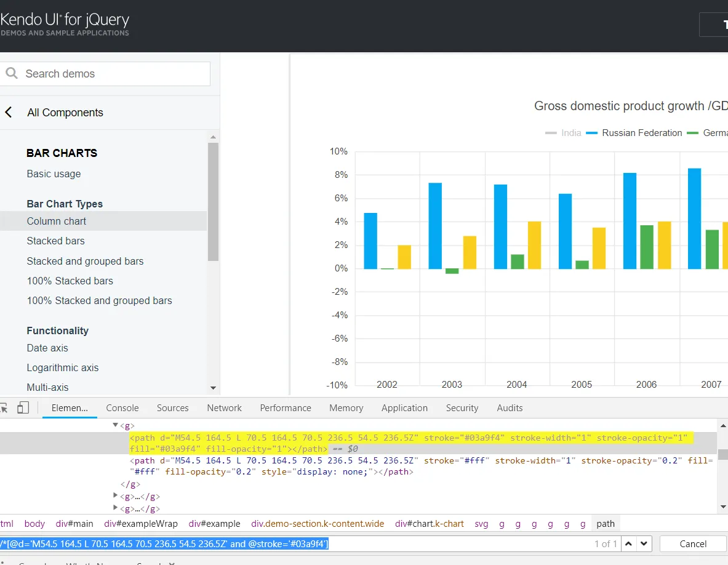The image size is (728, 565).
Task: Click sidebar scrollbar down arrow
Action: [213, 388]
